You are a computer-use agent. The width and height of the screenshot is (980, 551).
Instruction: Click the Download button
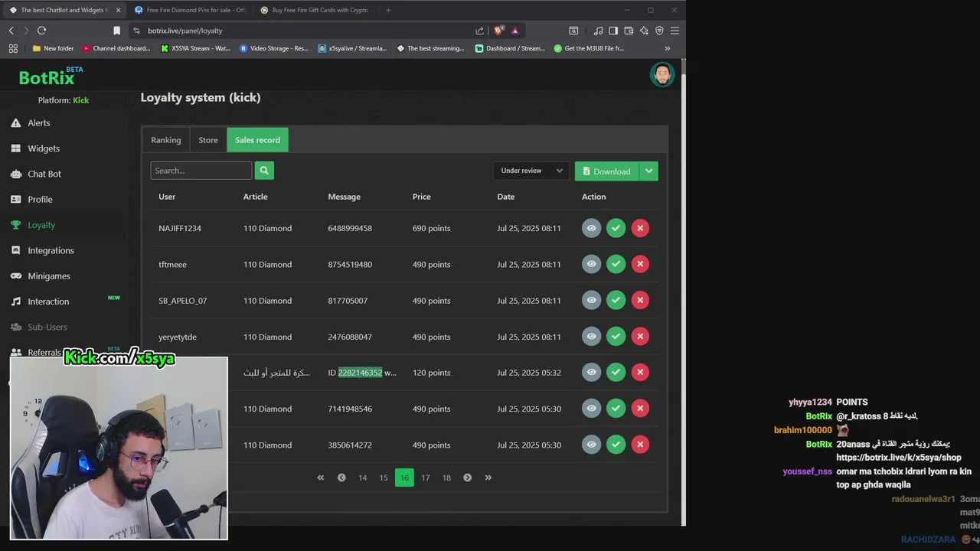pyautogui.click(x=606, y=171)
